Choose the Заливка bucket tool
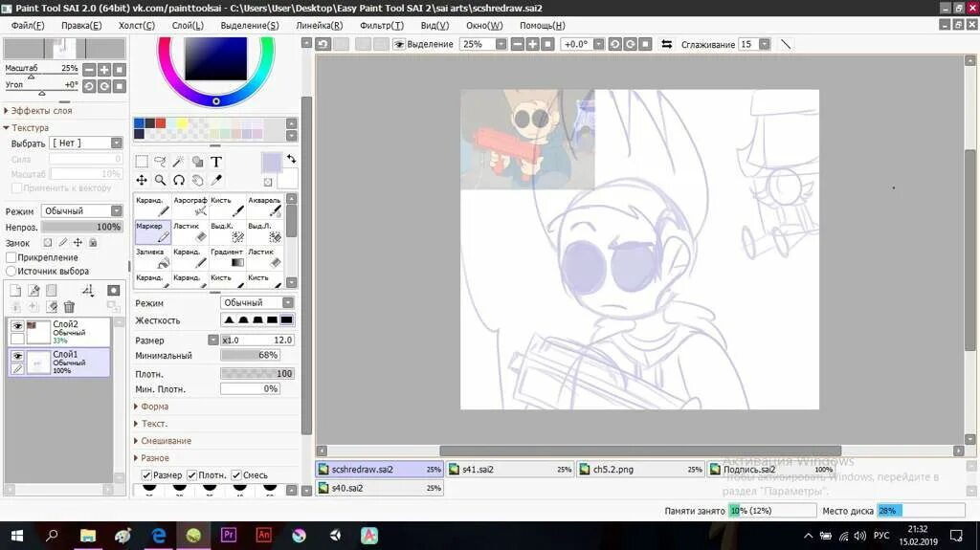The height and width of the screenshot is (550, 980). 152,257
